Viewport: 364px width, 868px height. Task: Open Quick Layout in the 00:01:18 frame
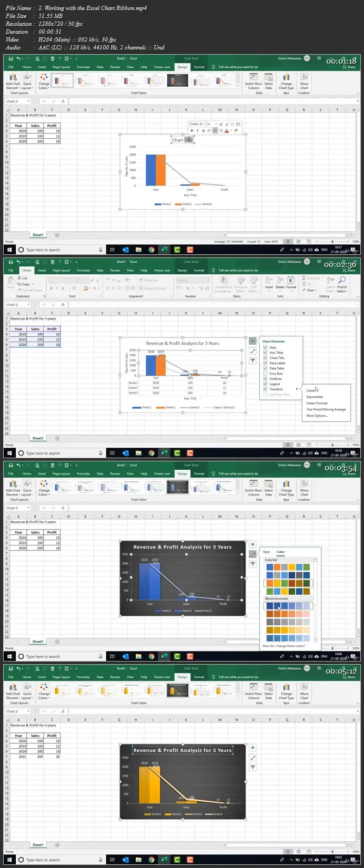(27, 81)
